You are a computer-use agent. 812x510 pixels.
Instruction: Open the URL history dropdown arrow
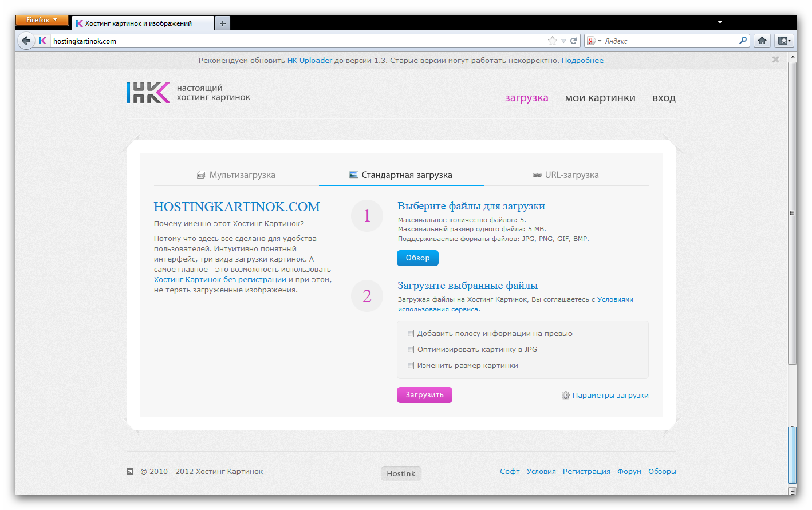click(563, 41)
